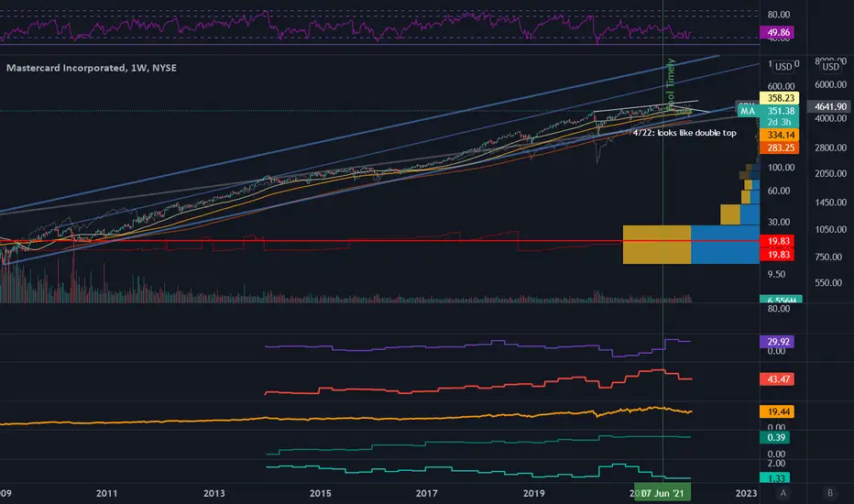Viewport: 854px width, 504px height.
Task: Click the 4000.00 price scale value
Action: coord(830,118)
